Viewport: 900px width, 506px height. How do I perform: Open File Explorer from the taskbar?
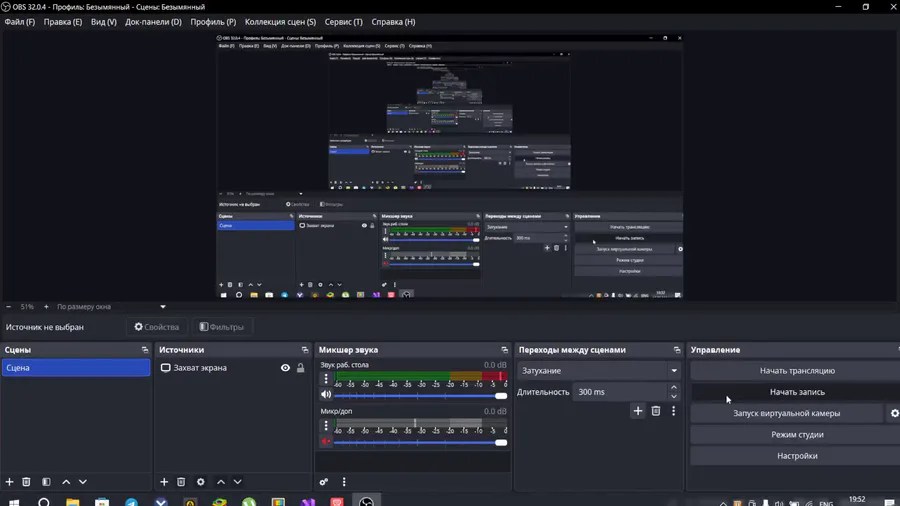pos(72,502)
